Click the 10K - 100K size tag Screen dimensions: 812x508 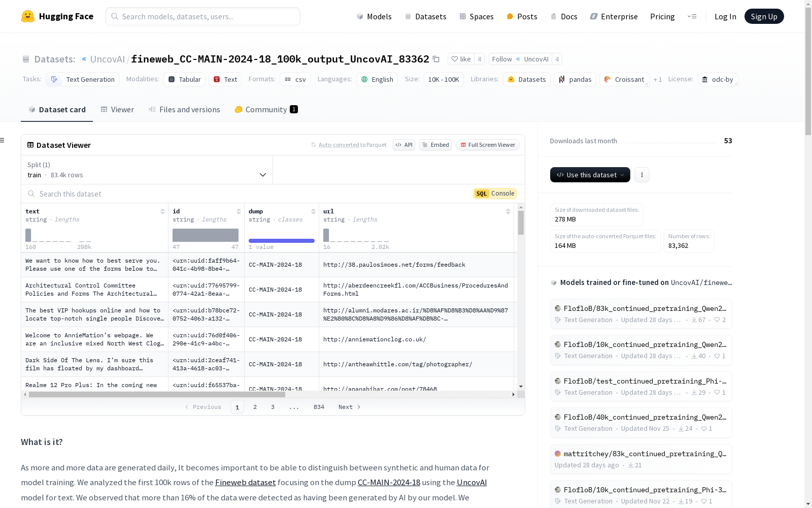click(444, 79)
